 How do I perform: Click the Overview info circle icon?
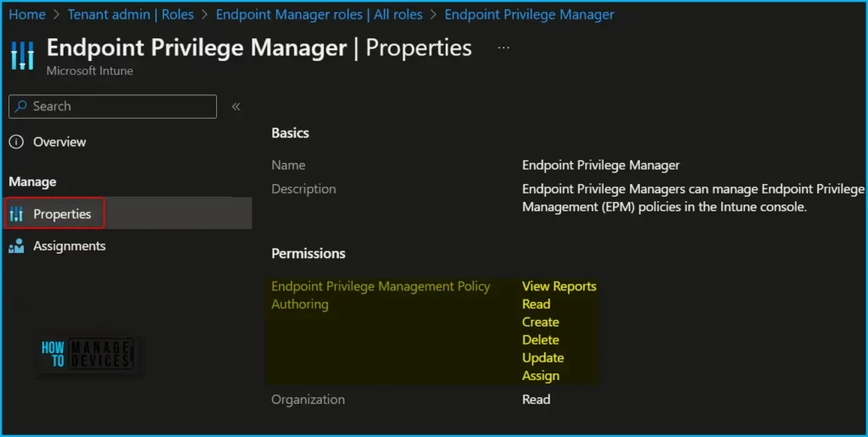(x=16, y=142)
